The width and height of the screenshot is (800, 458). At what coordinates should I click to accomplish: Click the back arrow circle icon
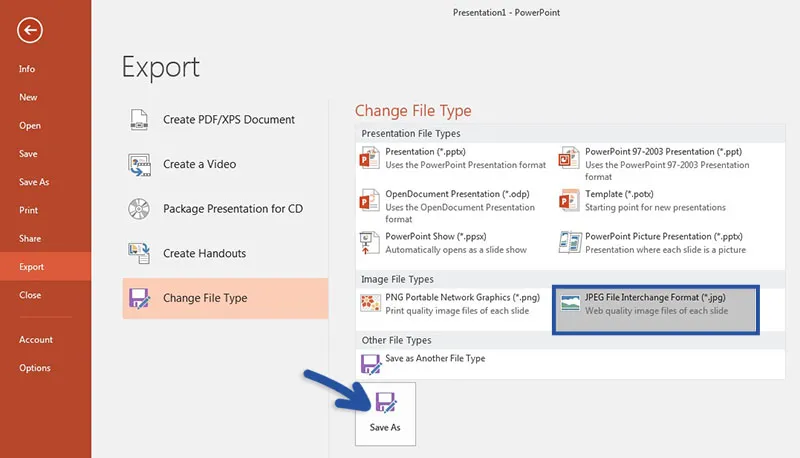(x=30, y=31)
